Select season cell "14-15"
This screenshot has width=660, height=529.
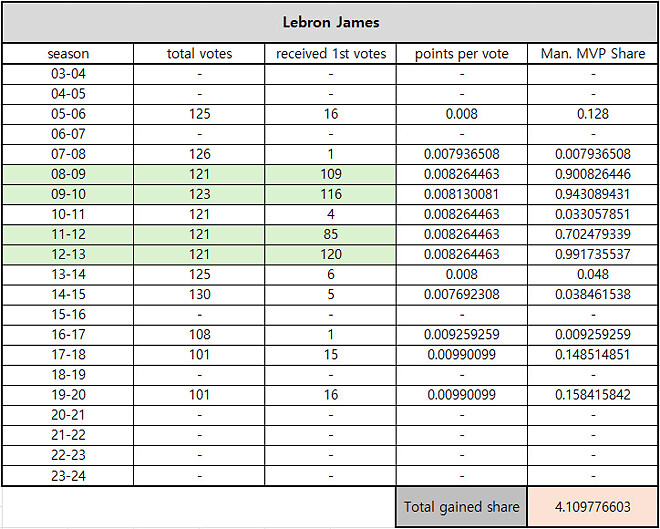point(68,295)
